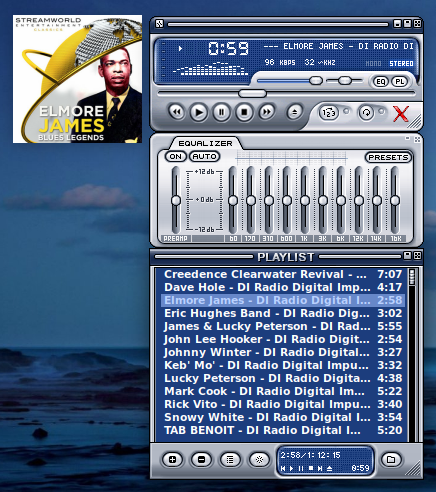
Task: Select Mark Cook track
Action: coord(283,391)
